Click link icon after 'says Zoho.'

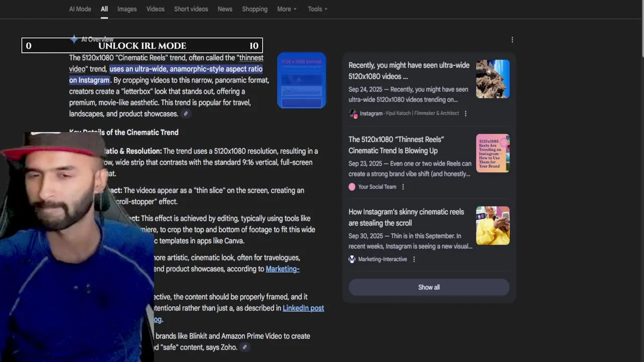click(245, 347)
